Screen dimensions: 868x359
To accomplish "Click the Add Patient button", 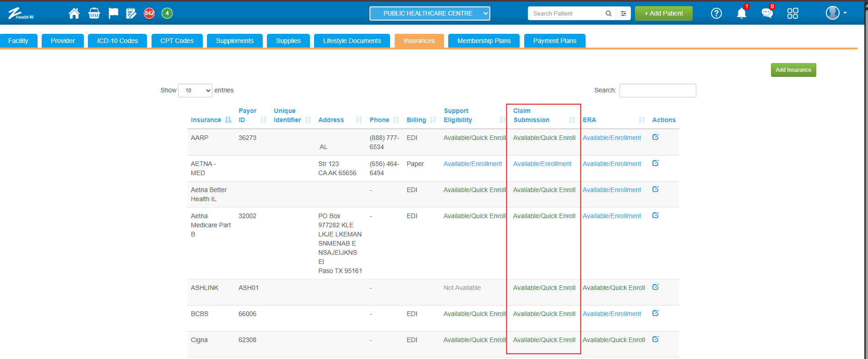I will point(663,13).
